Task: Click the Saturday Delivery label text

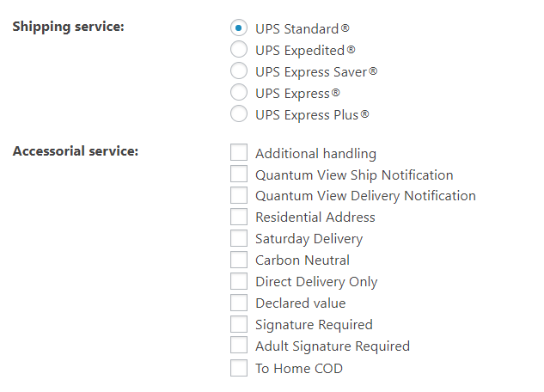Action: coord(309,239)
